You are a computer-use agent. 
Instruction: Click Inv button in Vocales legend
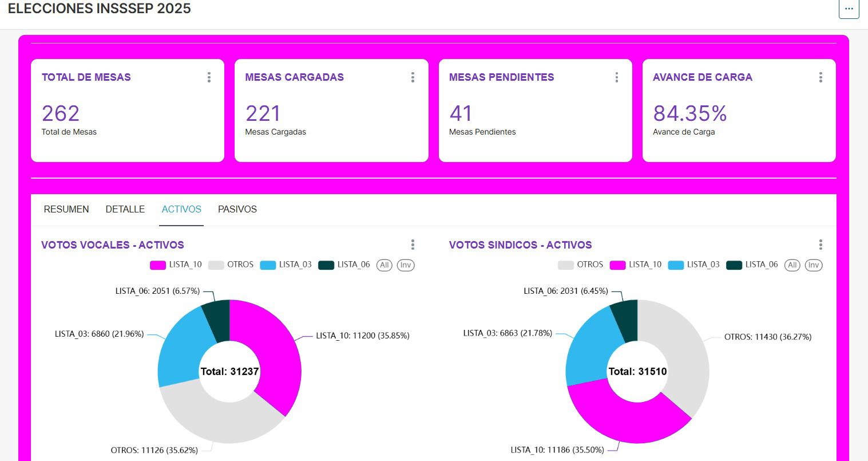[406, 265]
